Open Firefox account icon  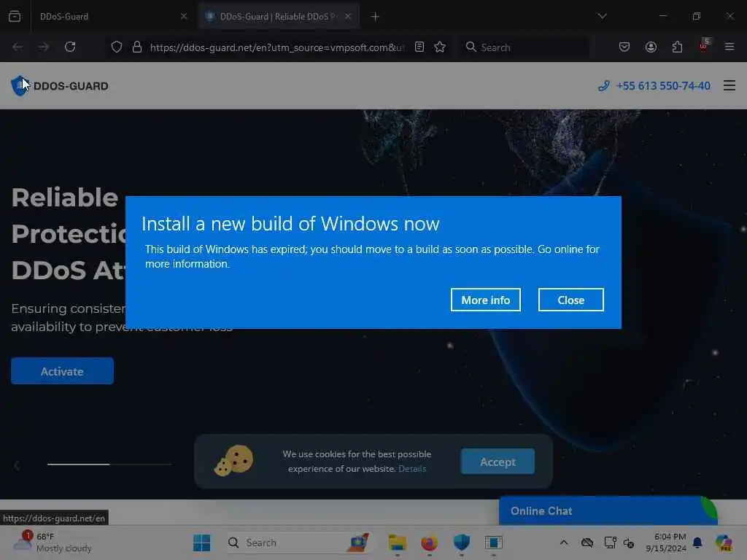pyautogui.click(x=651, y=47)
